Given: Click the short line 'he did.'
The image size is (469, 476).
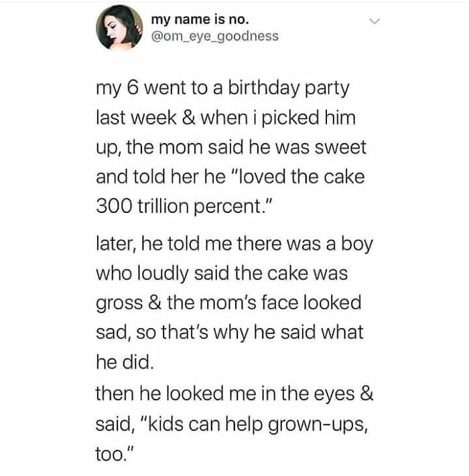Looking at the screenshot, I should pos(125,362).
